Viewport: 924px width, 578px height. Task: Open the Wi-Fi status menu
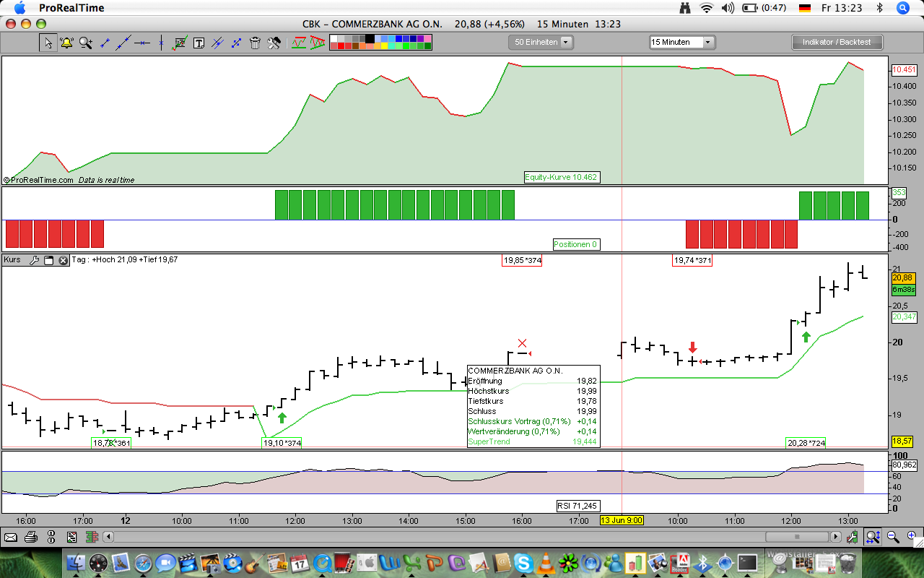707,8
